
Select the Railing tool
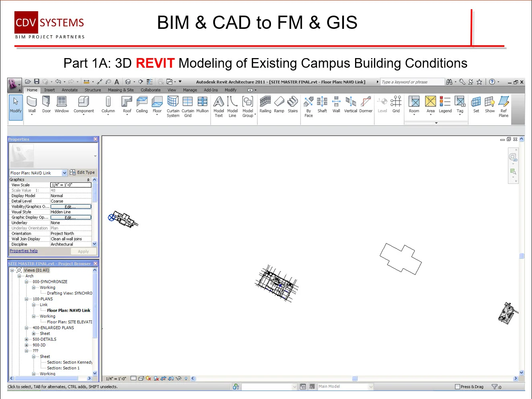pyautogui.click(x=265, y=105)
